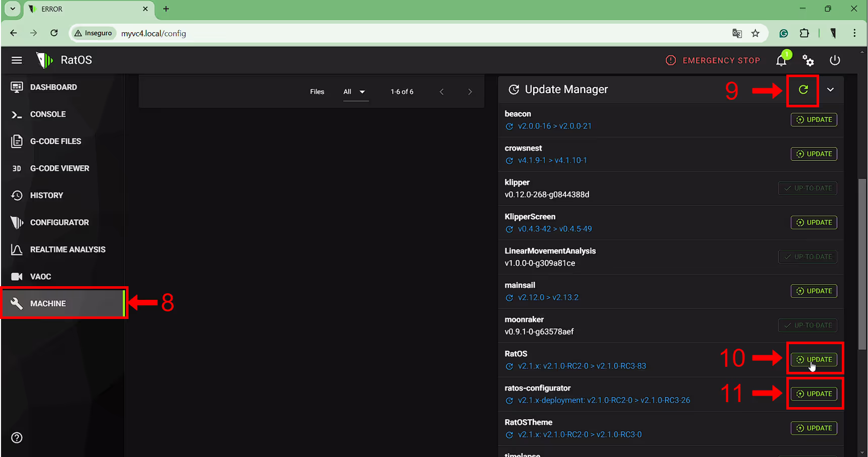This screenshot has width=868, height=457.
Task: Click moonraker version v0.9.1-0-g63578aef text
Action: click(x=539, y=332)
